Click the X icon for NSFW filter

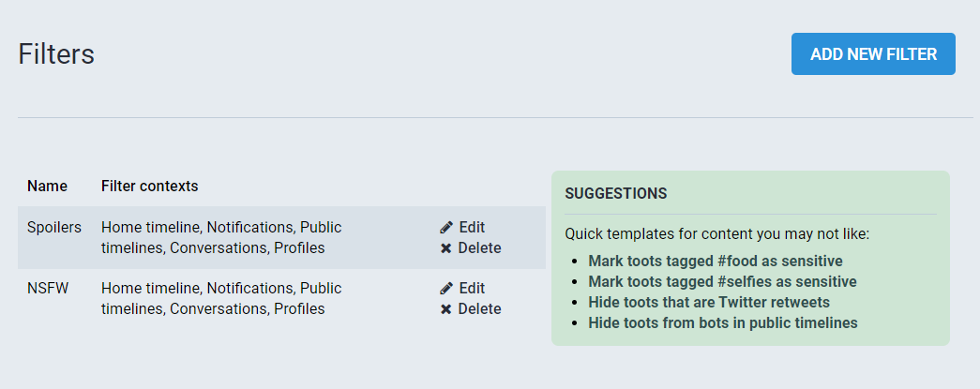tap(446, 309)
